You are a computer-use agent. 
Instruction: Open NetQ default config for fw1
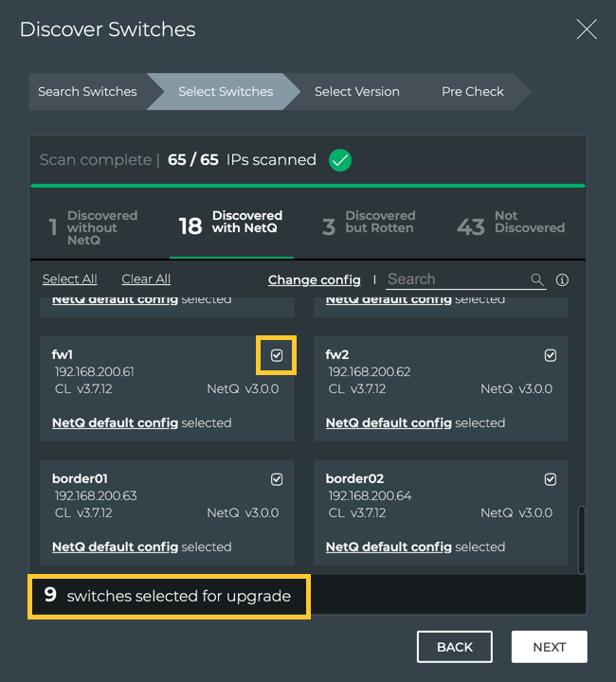115,422
